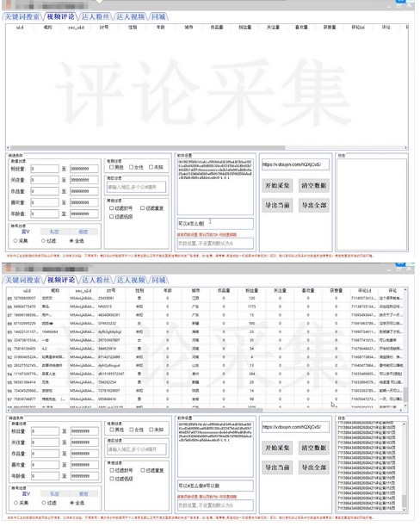Focus the douyin URL field in upper window
Viewport: 420px width, 526px height.
(x=295, y=164)
